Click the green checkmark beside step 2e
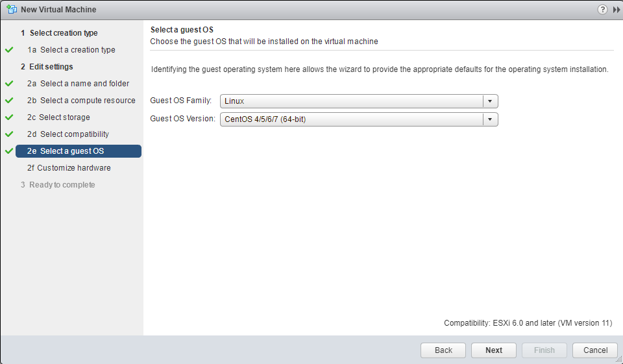The width and height of the screenshot is (623, 364). (9, 151)
